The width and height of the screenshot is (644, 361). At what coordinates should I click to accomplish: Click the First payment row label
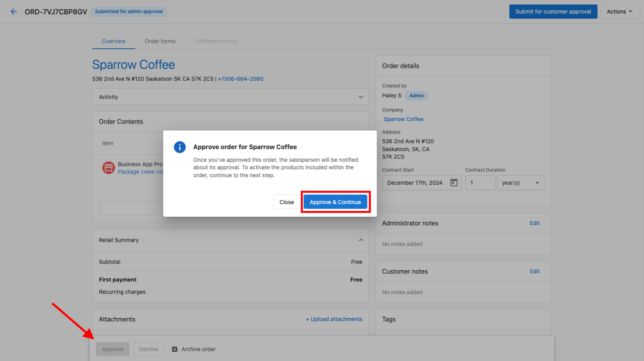click(x=117, y=280)
